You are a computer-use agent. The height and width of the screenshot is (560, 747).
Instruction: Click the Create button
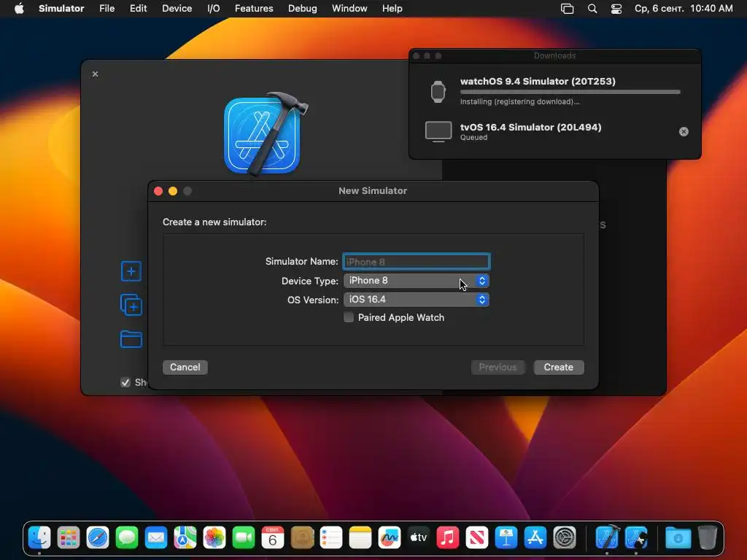pyautogui.click(x=558, y=367)
